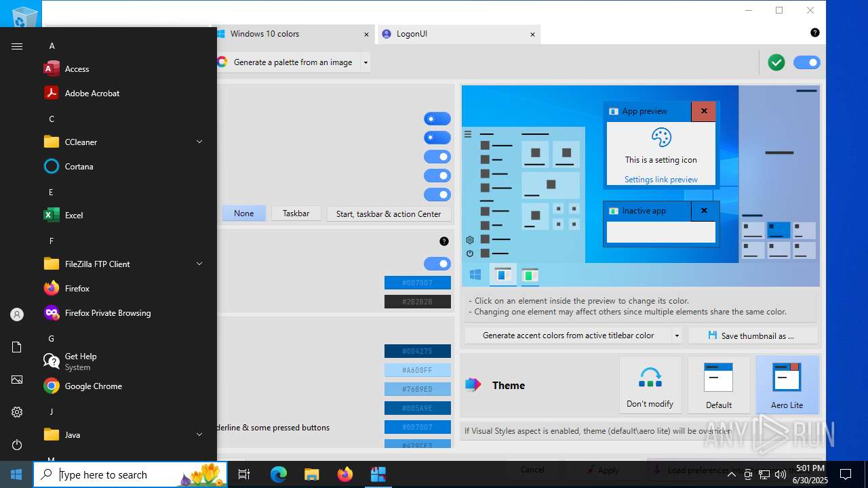Open Settings gear in Start sidebar
Image resolution: width=868 pixels, height=488 pixels.
click(x=17, y=412)
